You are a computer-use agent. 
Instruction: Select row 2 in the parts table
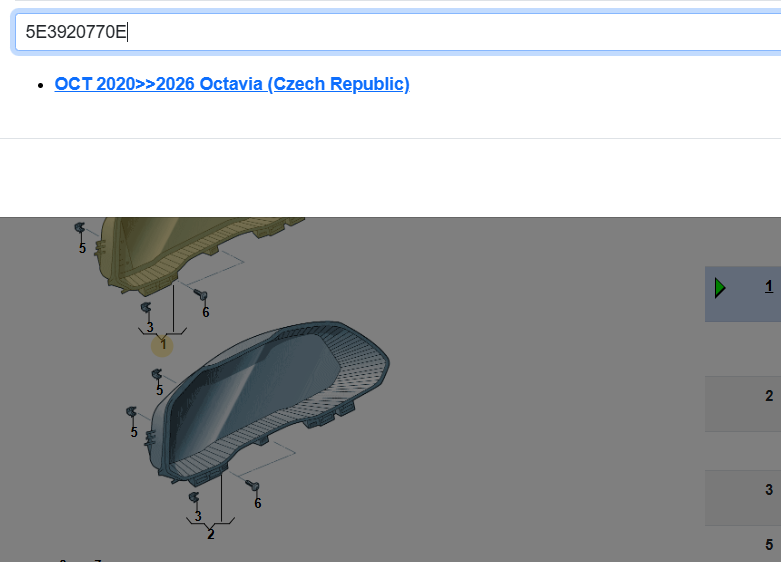click(768, 396)
